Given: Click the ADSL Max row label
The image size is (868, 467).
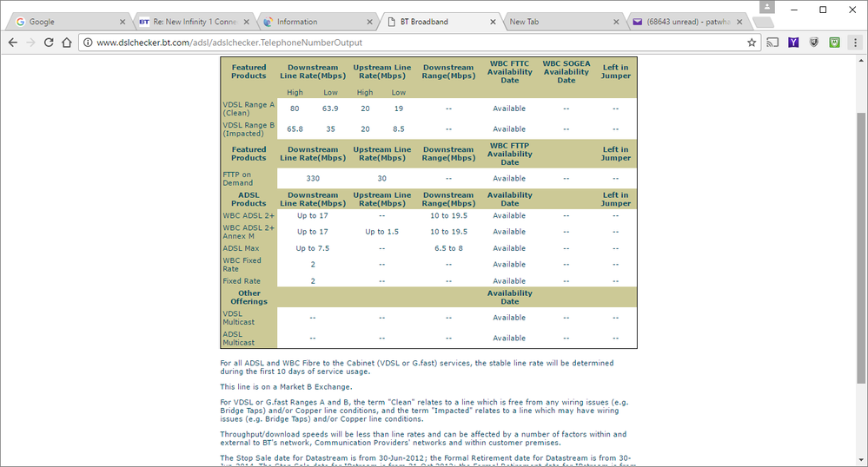Looking at the screenshot, I should click(x=241, y=248).
